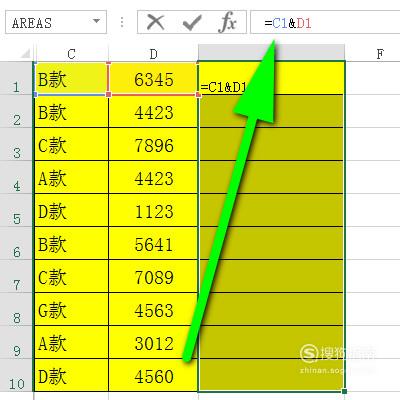The height and width of the screenshot is (400, 400).
Task: Open Insert Function with the fx icon
Action: pyautogui.click(x=228, y=22)
